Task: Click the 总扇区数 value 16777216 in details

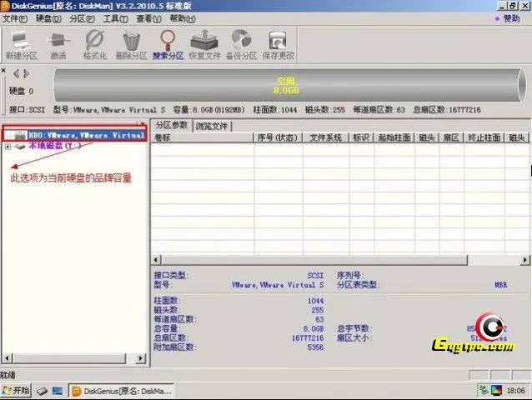Action: [308, 338]
